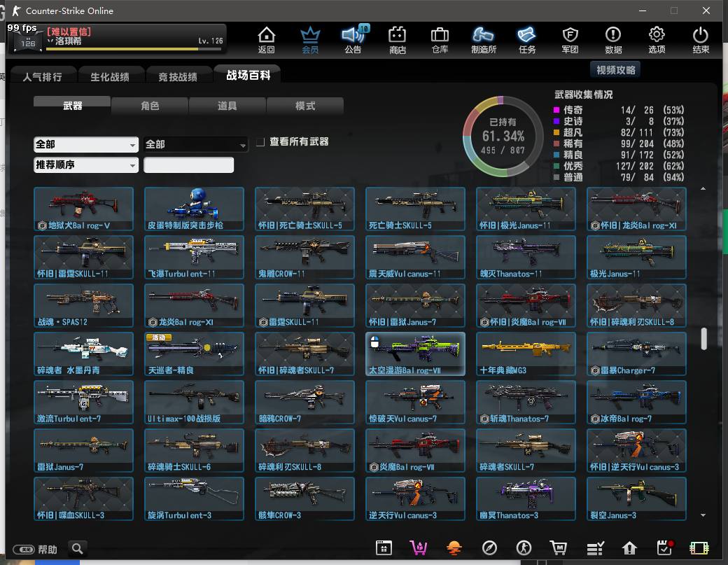Click the checklist icon in bottom bar
728x565 pixels.
click(595, 548)
